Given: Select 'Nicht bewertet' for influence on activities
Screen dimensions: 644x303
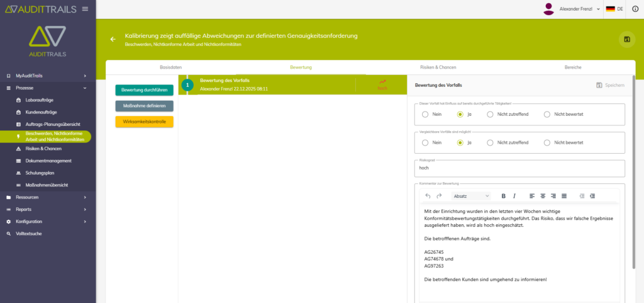Looking at the screenshot, I should [x=547, y=114].
